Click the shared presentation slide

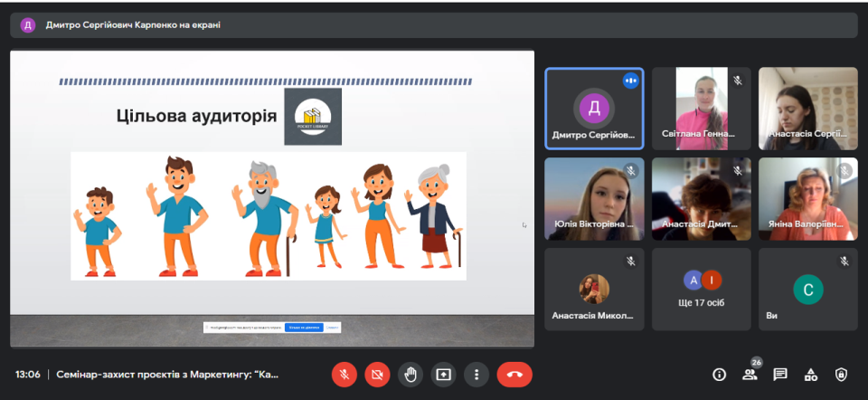click(272, 199)
